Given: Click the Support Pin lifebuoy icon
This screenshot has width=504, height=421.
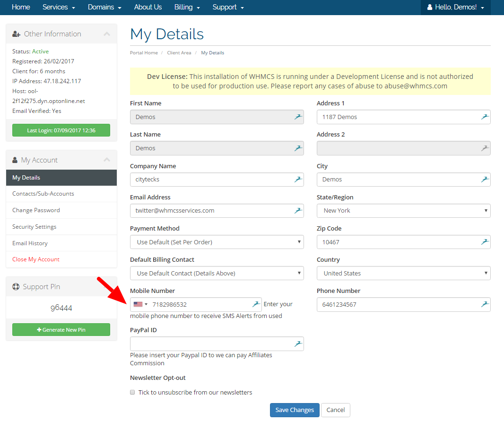Looking at the screenshot, I should pyautogui.click(x=16, y=286).
